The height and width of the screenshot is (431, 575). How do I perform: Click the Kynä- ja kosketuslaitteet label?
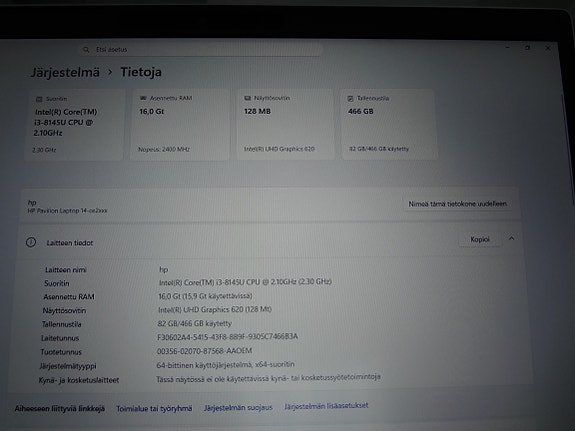[x=79, y=380]
